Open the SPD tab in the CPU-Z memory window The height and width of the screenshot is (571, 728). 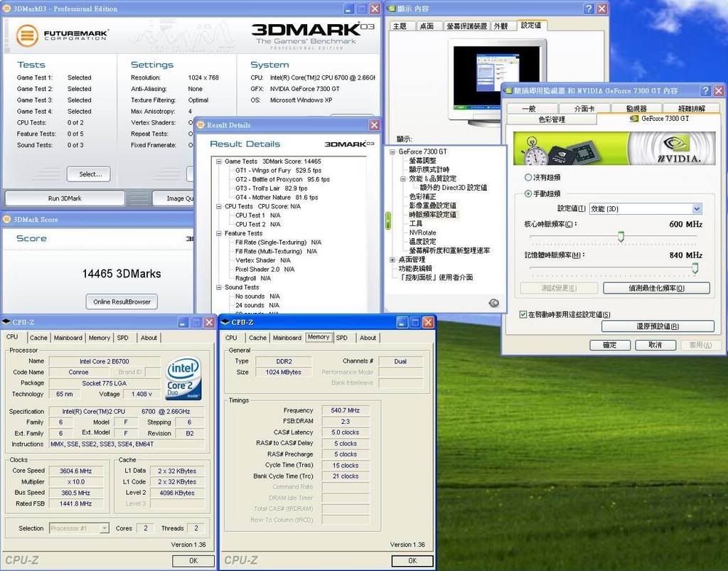[342, 338]
